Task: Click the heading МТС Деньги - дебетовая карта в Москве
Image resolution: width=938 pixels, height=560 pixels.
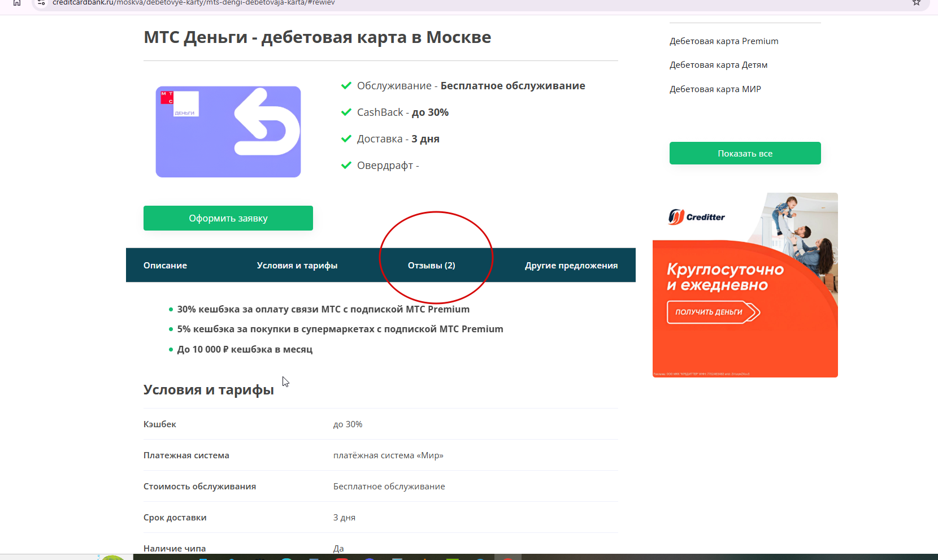Action: coord(318,37)
